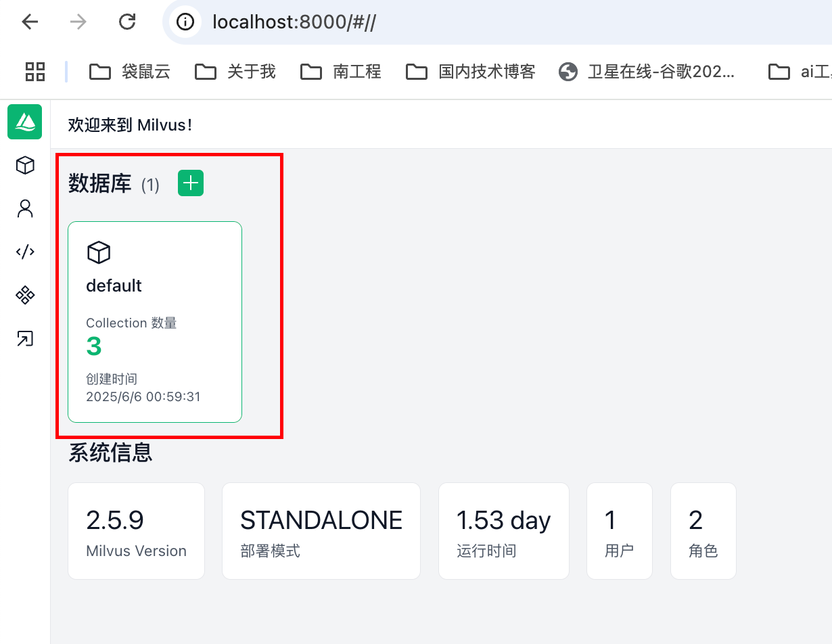832x644 pixels.
Task: Go back with browser back arrow
Action: tap(30, 22)
